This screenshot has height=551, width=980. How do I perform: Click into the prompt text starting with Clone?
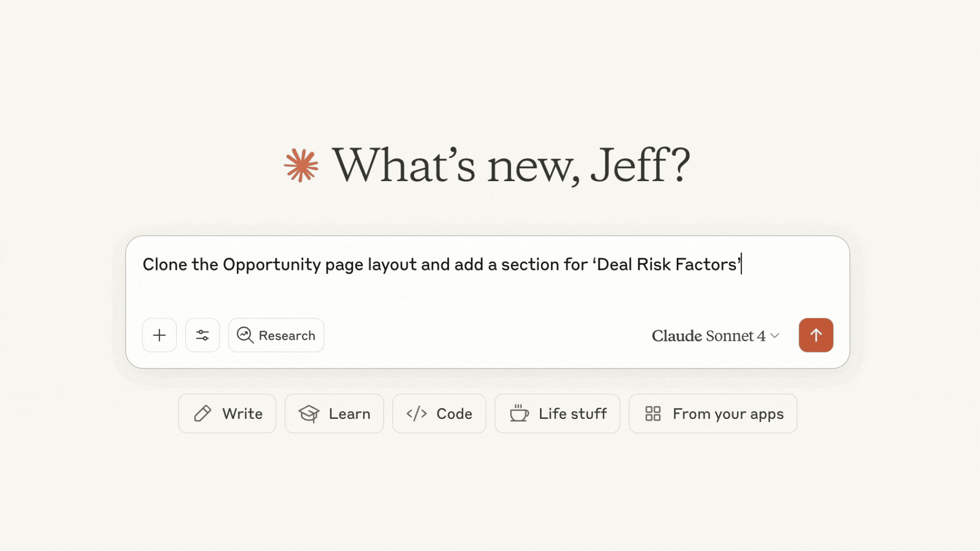pos(441,265)
